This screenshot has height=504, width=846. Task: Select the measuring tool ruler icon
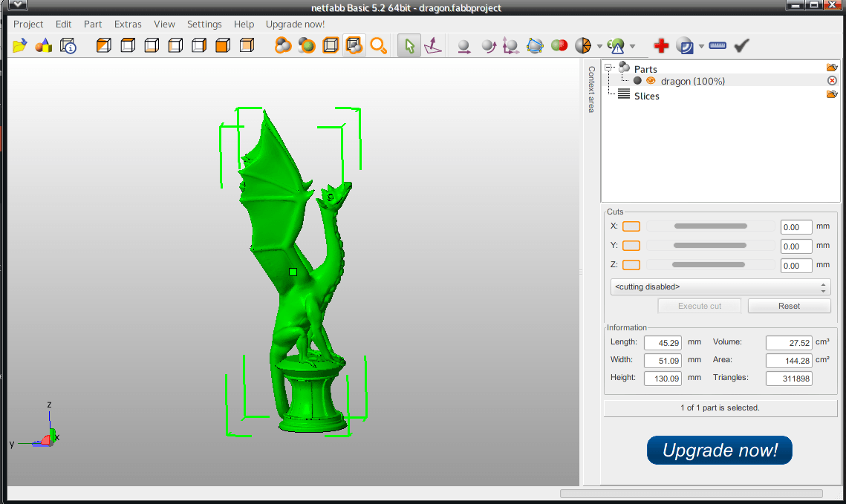click(717, 45)
